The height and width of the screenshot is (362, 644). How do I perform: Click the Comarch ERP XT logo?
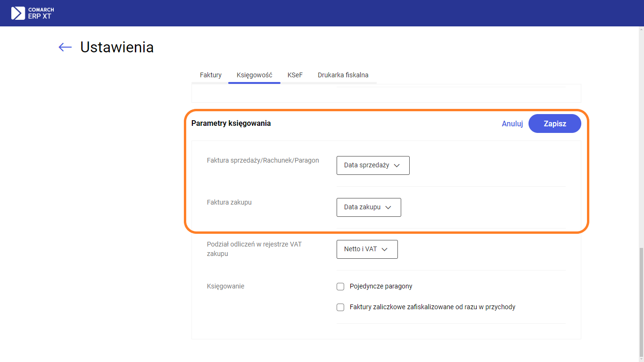click(33, 13)
